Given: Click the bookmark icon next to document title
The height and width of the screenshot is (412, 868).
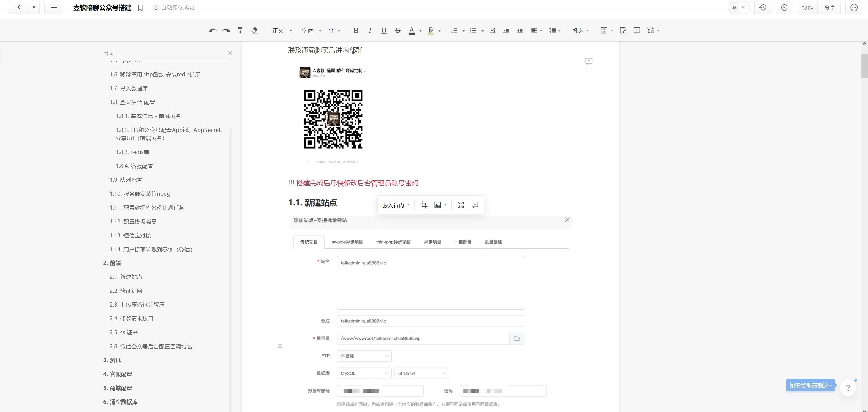Looking at the screenshot, I should click(140, 7).
